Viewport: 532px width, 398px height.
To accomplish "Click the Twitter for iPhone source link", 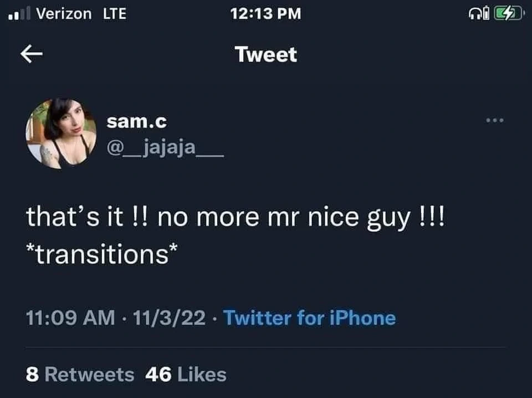I will [x=309, y=318].
